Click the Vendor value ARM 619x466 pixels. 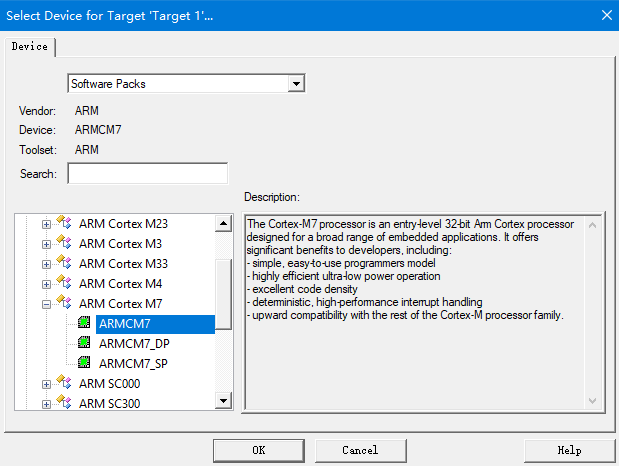pyautogui.click(x=86, y=111)
